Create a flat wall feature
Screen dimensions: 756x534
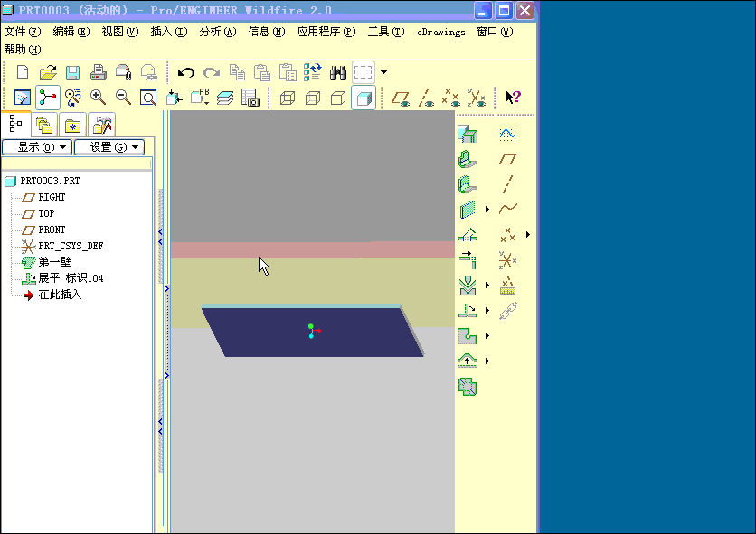tap(468, 159)
